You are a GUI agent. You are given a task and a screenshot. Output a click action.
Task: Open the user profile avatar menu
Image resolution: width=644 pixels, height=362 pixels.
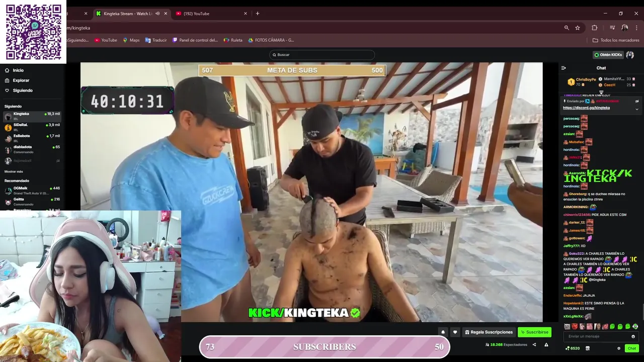630,55
